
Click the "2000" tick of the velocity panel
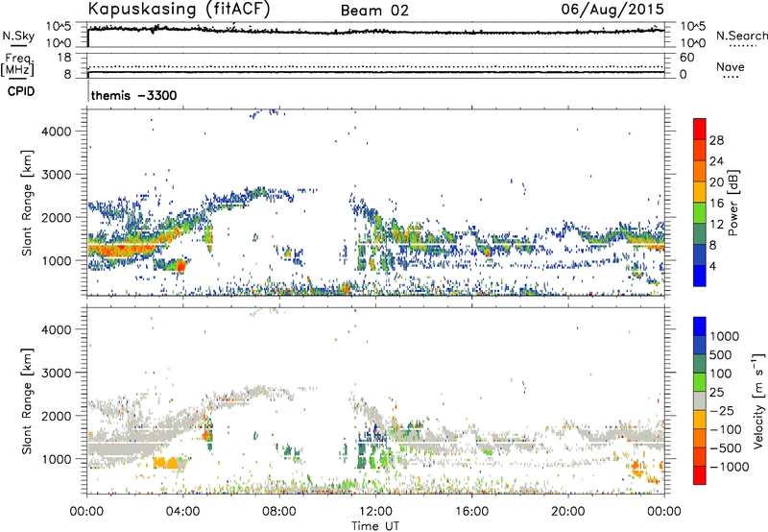point(57,416)
